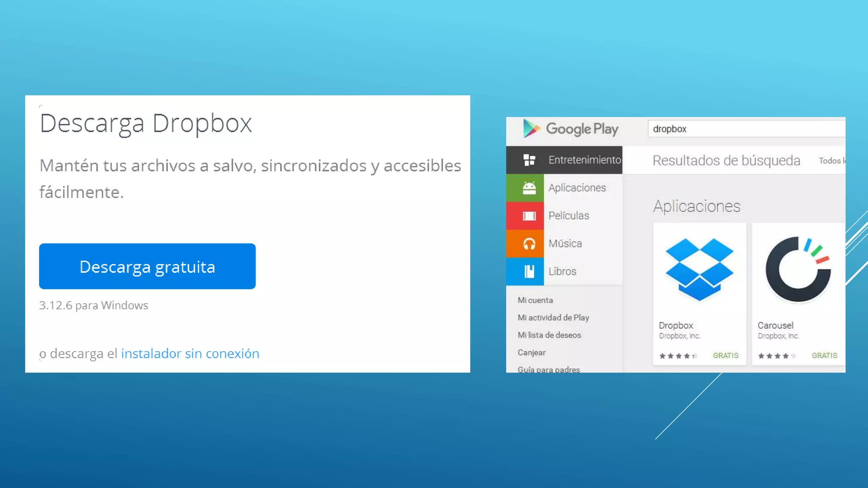Click the red Películas film icon
The width and height of the screenshot is (868, 488).
coord(529,216)
